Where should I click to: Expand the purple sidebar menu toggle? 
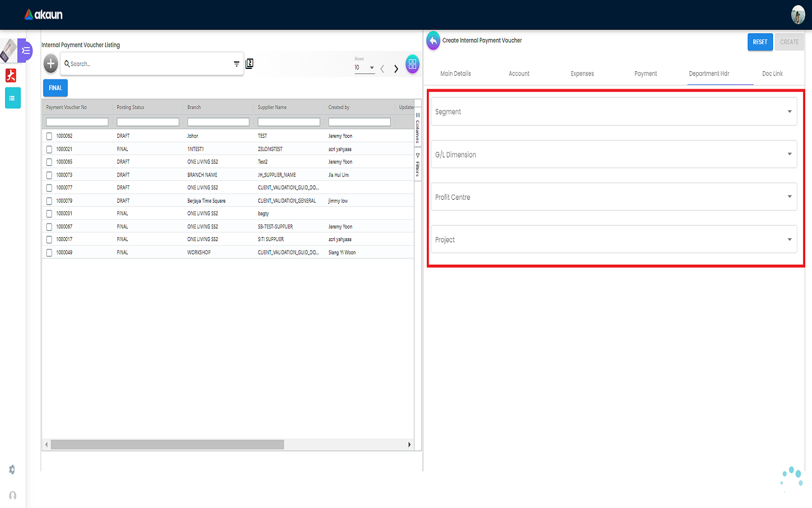pos(25,51)
